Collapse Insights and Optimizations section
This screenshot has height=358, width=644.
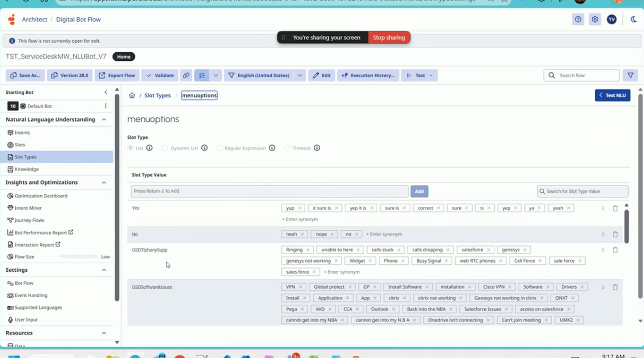coord(104,183)
